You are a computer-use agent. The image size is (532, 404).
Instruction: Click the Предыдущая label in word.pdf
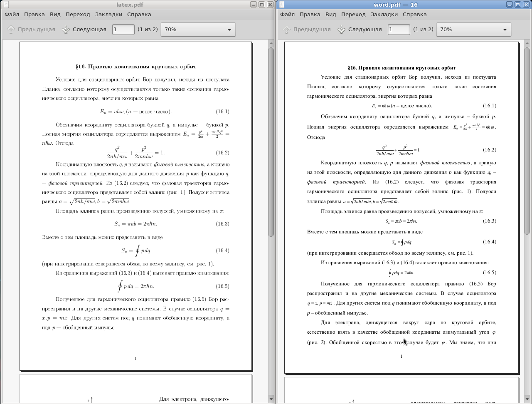coord(312,30)
